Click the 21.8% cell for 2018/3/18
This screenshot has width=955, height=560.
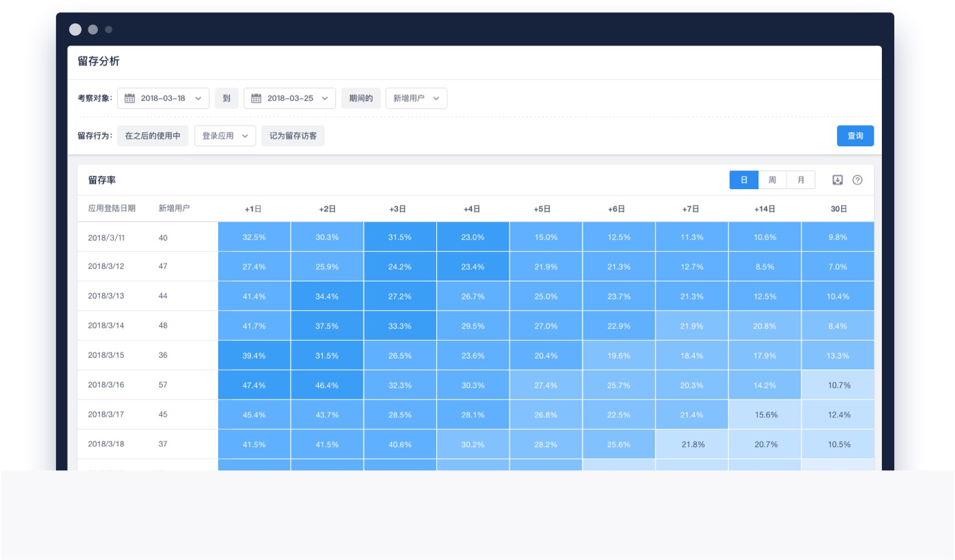pos(692,444)
